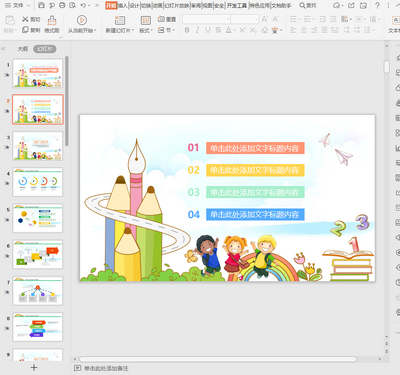Select the 格式刷 format painter brush
The image size is (400, 375).
[52, 20]
